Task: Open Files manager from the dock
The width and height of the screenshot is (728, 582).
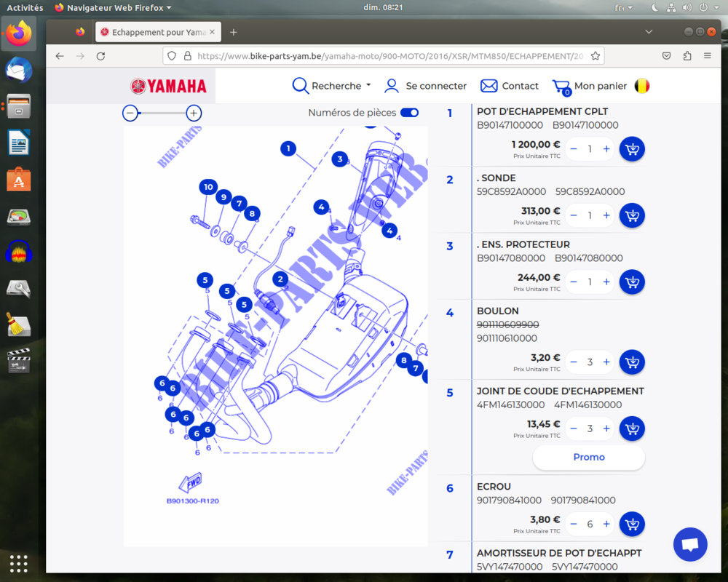Action: 19,107
